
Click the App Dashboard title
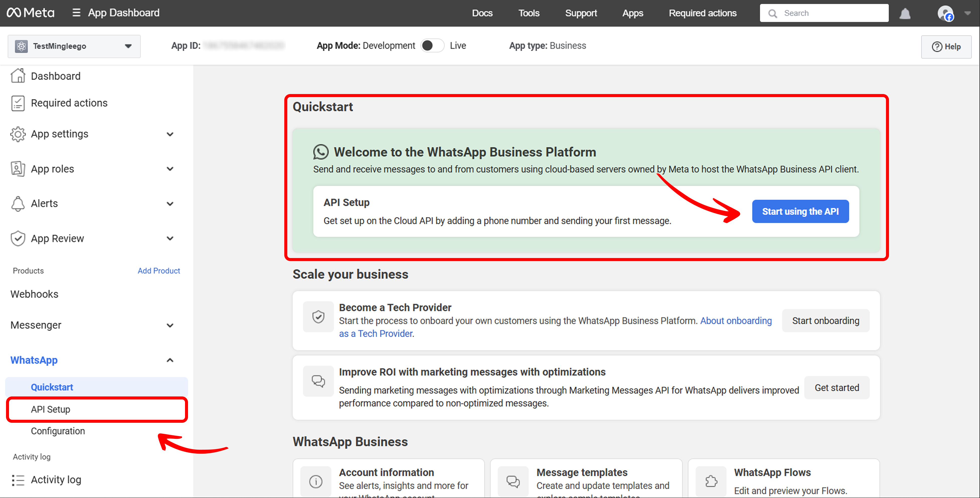coord(124,13)
